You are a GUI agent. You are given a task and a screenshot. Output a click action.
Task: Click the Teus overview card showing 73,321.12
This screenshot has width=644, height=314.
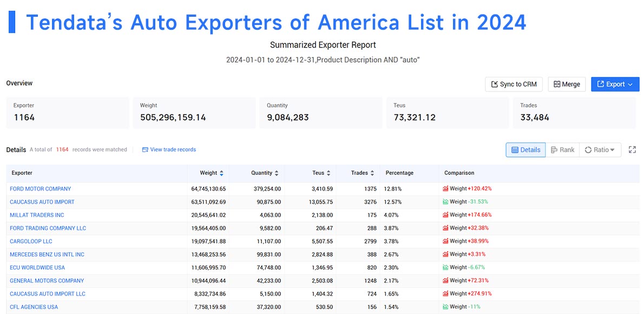pyautogui.click(x=447, y=113)
